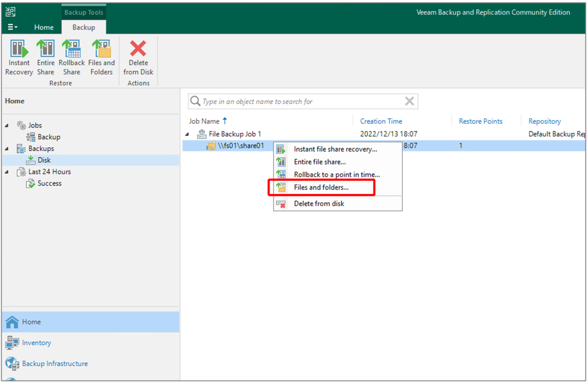Screen dimensions: 588x384
Task: Select the Last 24 Hours node
Action: [49, 172]
